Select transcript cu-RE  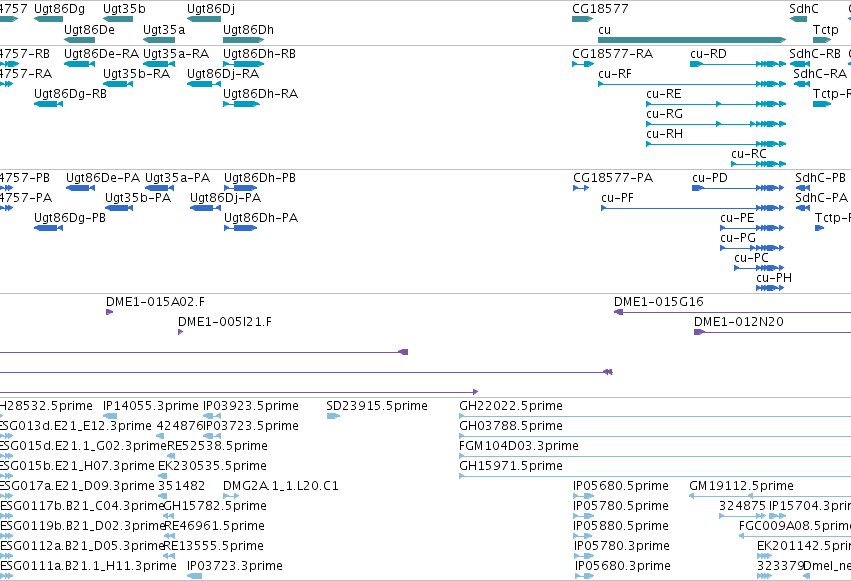coord(716,104)
